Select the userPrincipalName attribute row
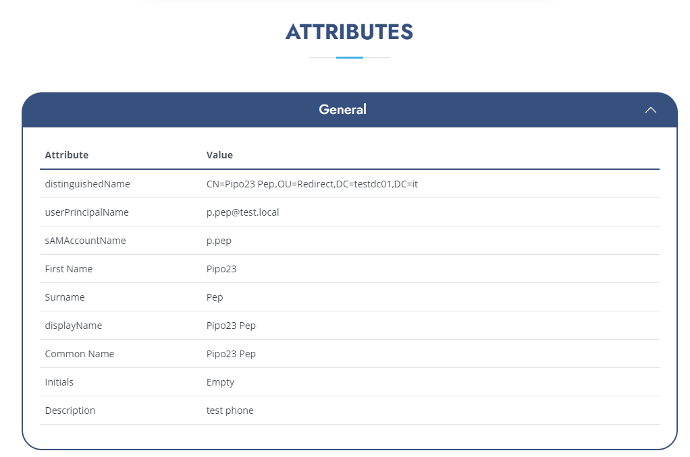The height and width of the screenshot is (457, 690). [x=349, y=212]
